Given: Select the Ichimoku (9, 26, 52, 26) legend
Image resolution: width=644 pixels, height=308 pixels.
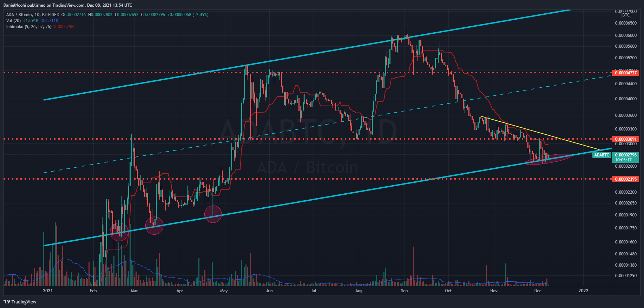Looking at the screenshot, I should tap(29, 27).
